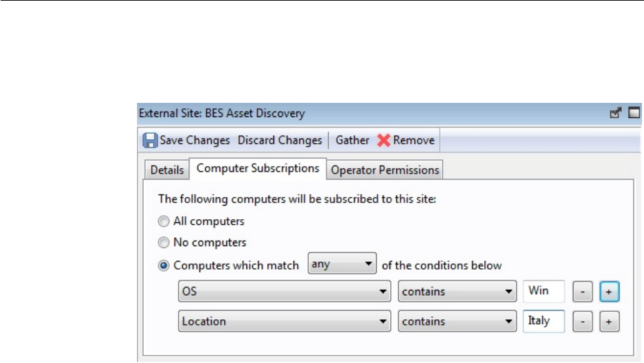Select Computers which match radio button

pos(164,266)
